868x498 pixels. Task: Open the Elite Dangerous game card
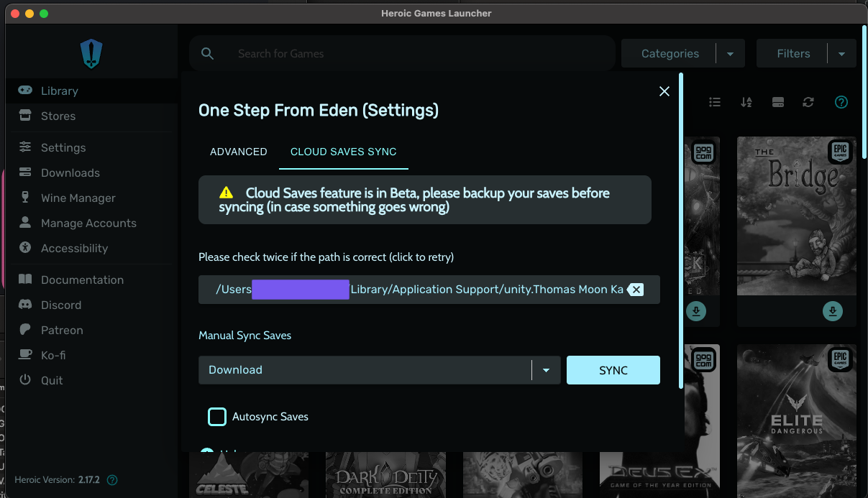pos(797,421)
